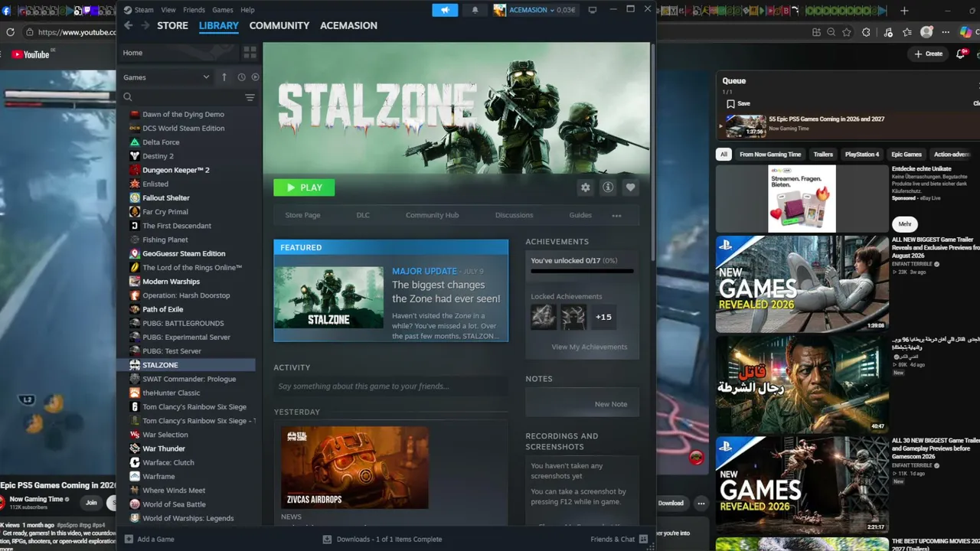The width and height of the screenshot is (980, 551).
Task: Switch to the COMMUNITY tab
Action: point(279,25)
